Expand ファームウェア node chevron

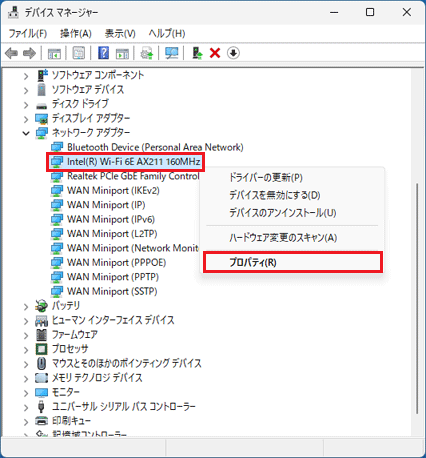[x=26, y=335]
